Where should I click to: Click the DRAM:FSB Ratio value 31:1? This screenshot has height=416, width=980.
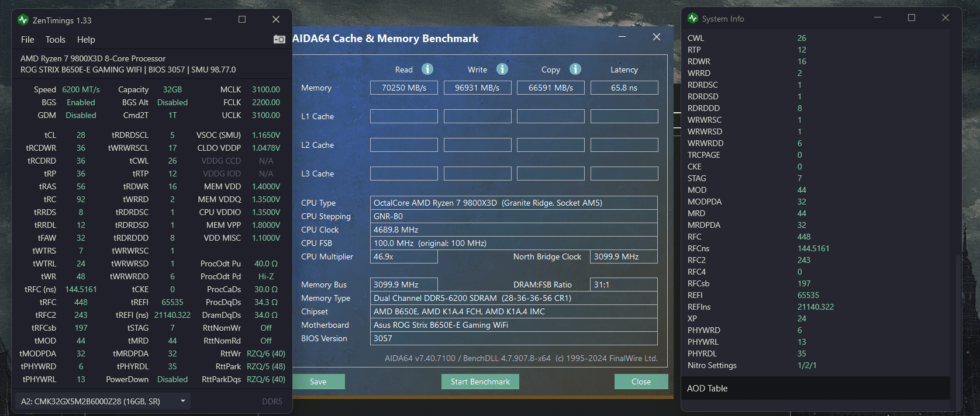pos(624,285)
